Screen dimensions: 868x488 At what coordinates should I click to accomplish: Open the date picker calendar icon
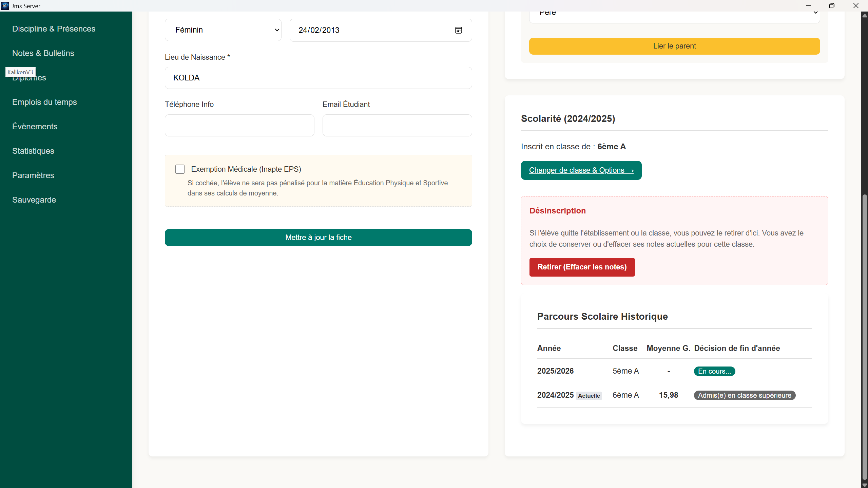tap(458, 30)
